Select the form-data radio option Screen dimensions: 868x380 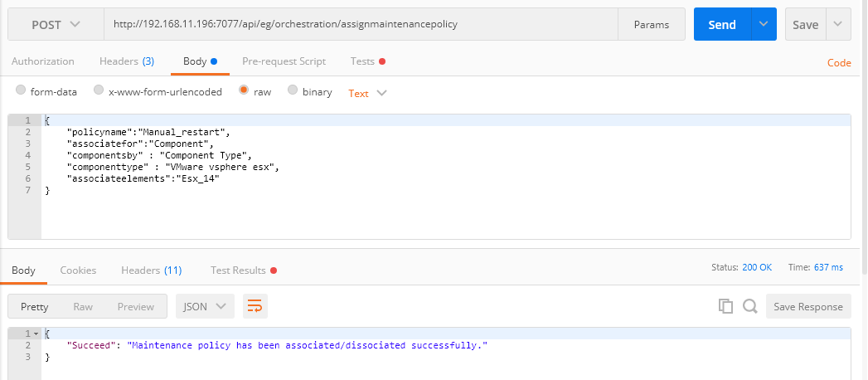click(21, 90)
